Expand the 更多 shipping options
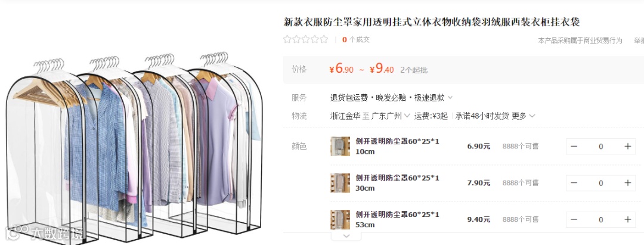The height and width of the screenshot is (245, 644). (x=524, y=116)
